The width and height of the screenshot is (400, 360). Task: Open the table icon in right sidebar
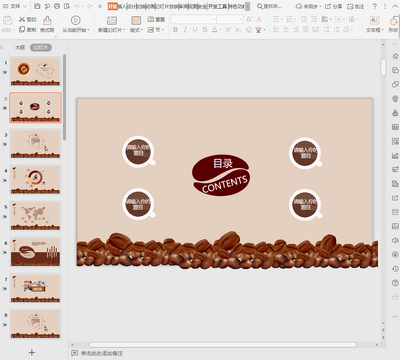point(395,127)
